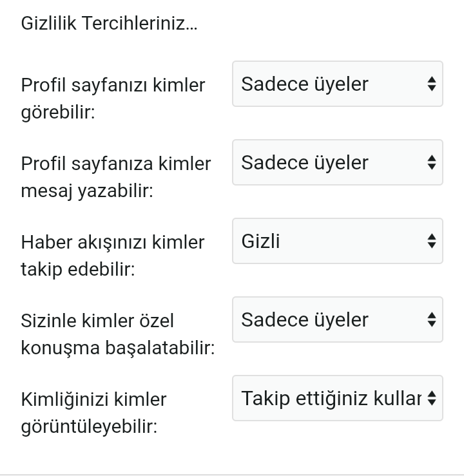Click the 'Profil sayfanıza kimler mesaj yazabilir:' label

pos(115,177)
